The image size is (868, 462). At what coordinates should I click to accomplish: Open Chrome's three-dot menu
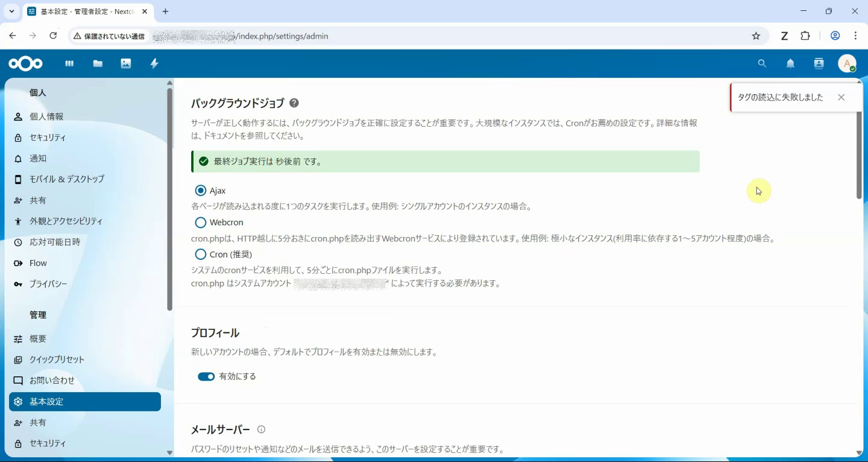pos(855,36)
